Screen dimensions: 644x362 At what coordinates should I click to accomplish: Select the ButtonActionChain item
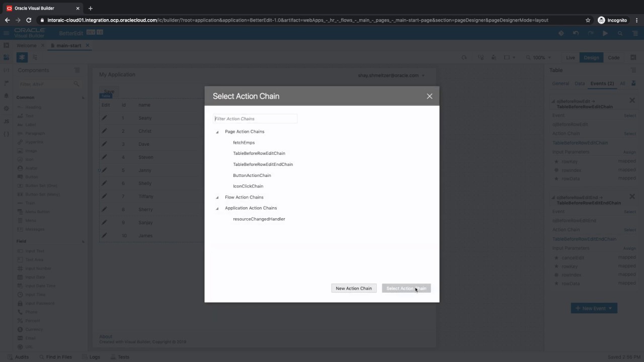click(252, 175)
